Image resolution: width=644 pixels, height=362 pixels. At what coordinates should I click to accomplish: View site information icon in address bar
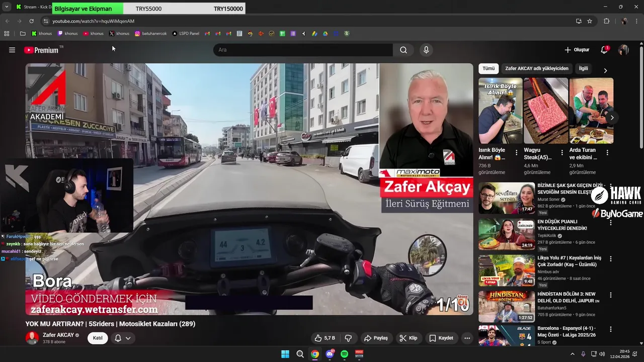pos(46,21)
